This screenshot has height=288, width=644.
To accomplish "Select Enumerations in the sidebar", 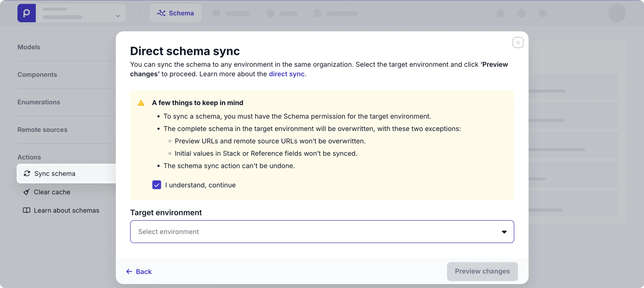I will (x=39, y=102).
